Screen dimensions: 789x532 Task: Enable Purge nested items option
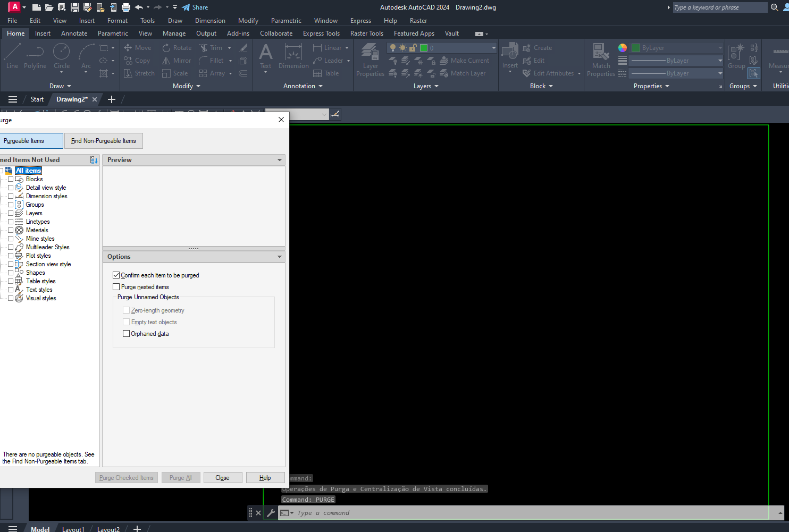coord(116,287)
